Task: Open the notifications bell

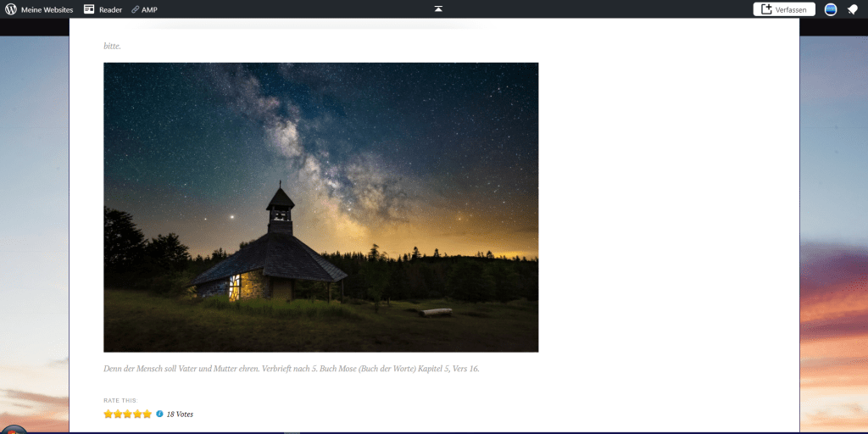Action: pyautogui.click(x=852, y=9)
